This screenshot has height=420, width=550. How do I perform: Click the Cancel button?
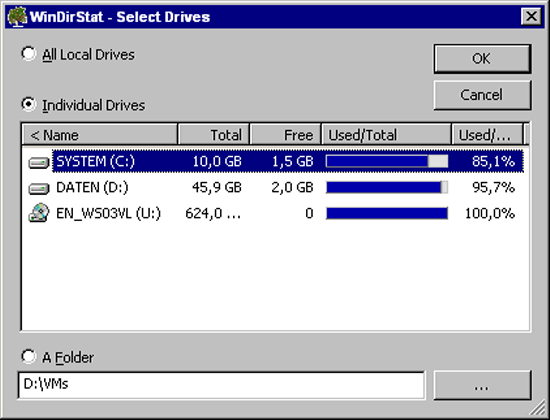click(482, 95)
